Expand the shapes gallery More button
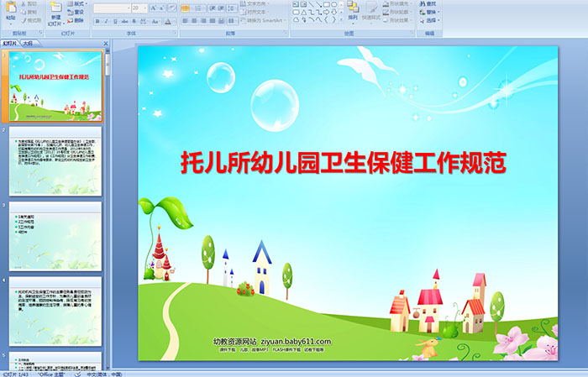588x377 pixels. click(341, 18)
